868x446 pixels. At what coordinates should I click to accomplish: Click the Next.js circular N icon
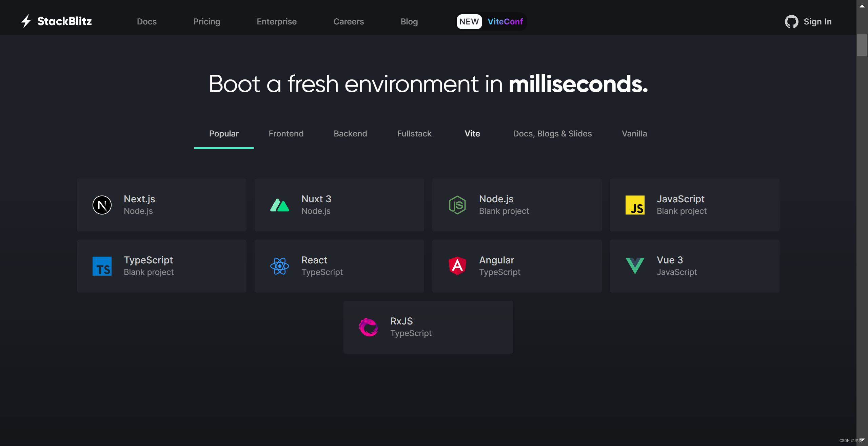[x=102, y=205]
